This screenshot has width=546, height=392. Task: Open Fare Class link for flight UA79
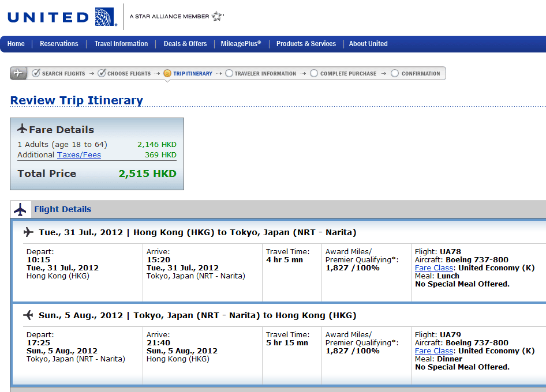pyautogui.click(x=434, y=351)
